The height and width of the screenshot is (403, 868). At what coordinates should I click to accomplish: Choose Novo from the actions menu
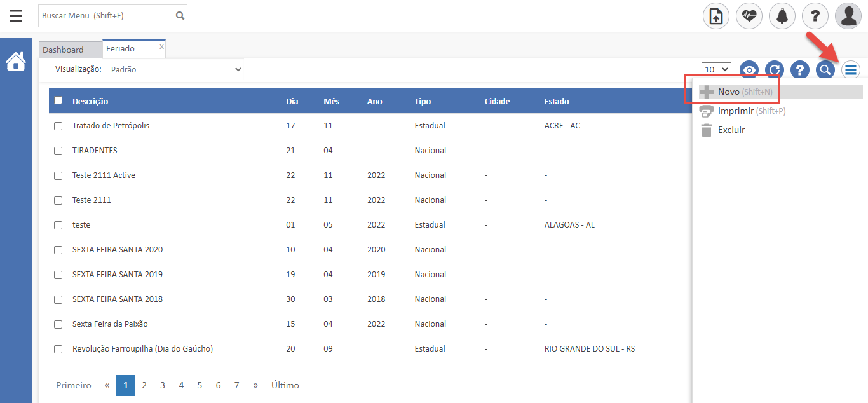[729, 92]
